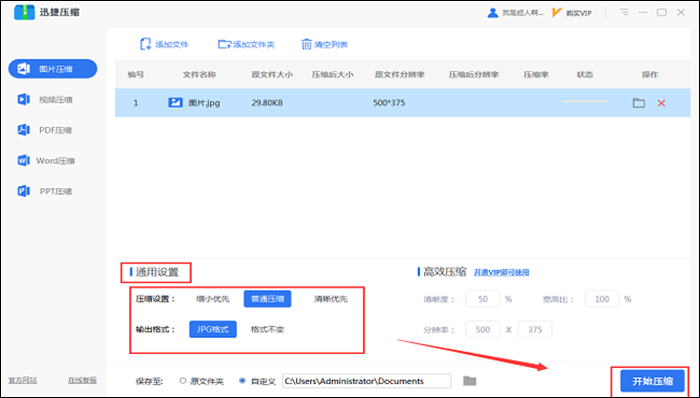Click the 文件名称 column header
The image size is (700, 398).
(x=199, y=75)
